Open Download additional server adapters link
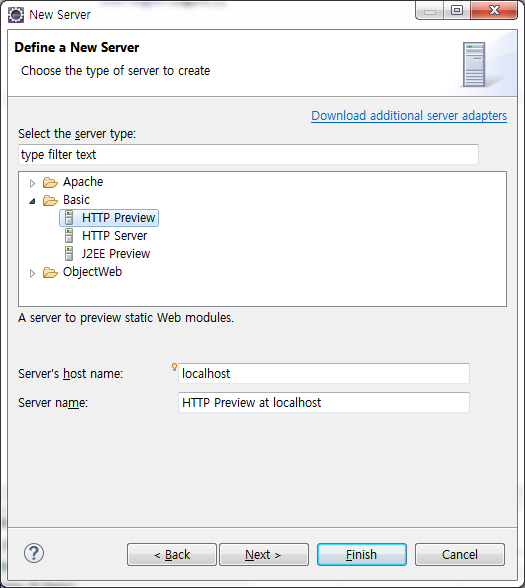The image size is (525, 588). [409, 116]
